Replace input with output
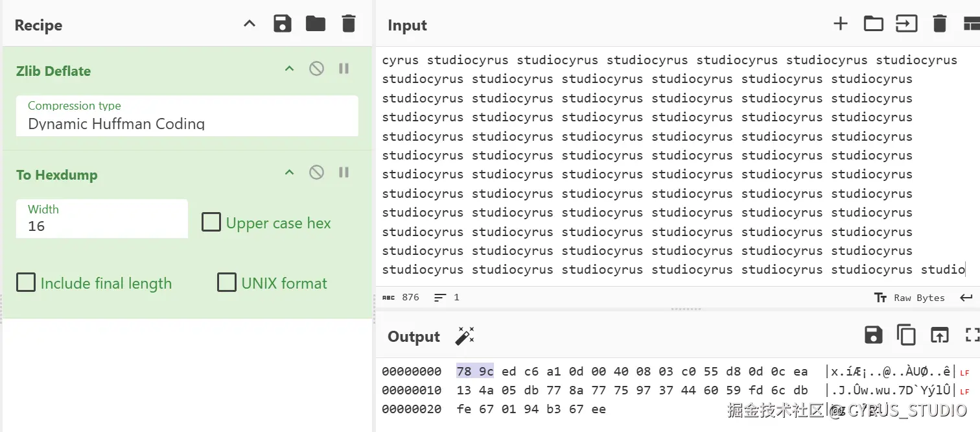Screen dimensions: 980x432 (x=939, y=335)
